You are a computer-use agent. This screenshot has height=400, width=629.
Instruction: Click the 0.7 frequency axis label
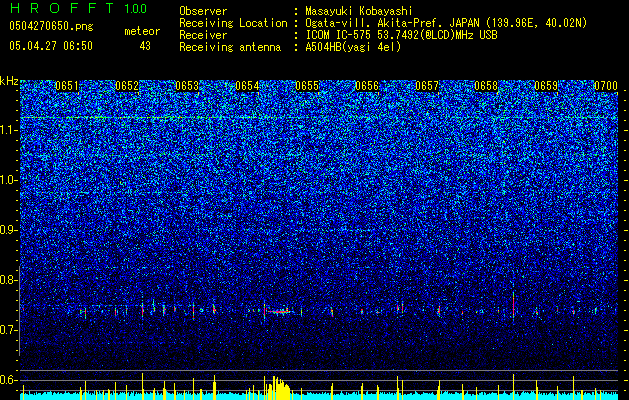(8, 330)
